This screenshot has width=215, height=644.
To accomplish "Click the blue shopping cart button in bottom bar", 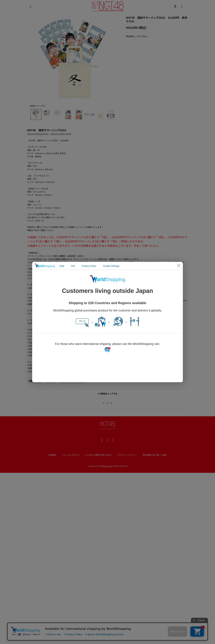I will [197, 631].
